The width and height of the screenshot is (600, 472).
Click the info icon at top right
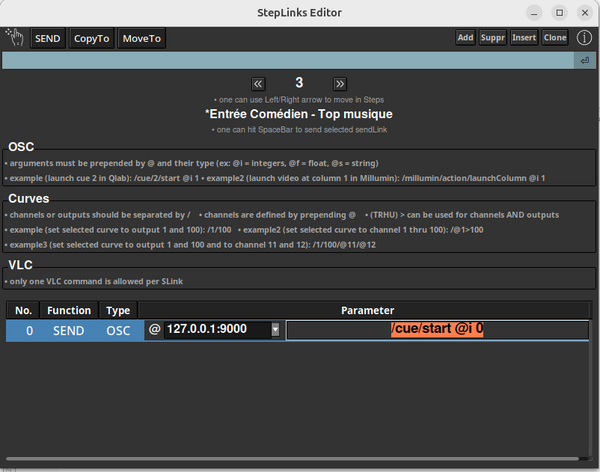tap(584, 38)
